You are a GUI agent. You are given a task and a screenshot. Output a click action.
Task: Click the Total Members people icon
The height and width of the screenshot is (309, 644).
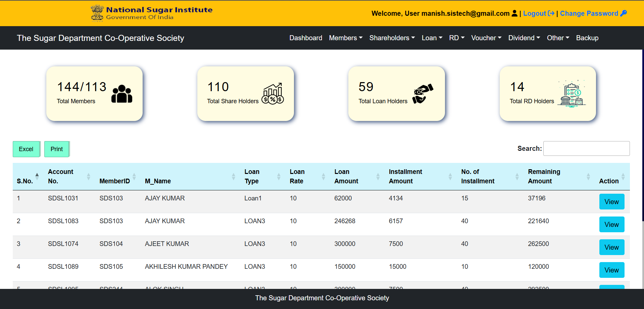coord(122,94)
